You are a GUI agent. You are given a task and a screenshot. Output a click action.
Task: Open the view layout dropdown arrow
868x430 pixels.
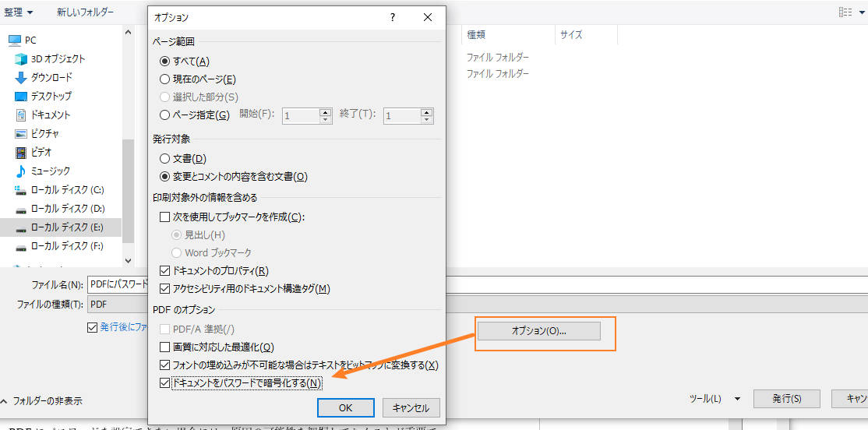pyautogui.click(x=861, y=12)
